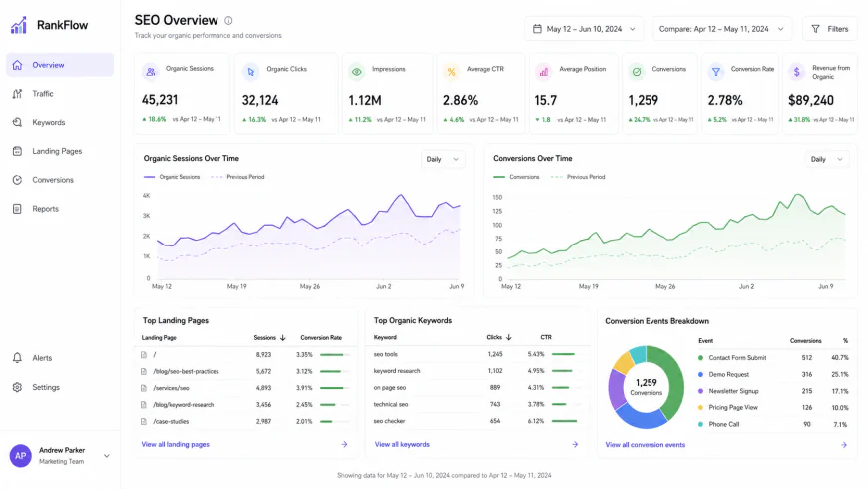Click the conversion rate bar for /blog/keyword-research
Image resolution: width=868 pixels, height=489 pixels.
[x=335, y=405]
